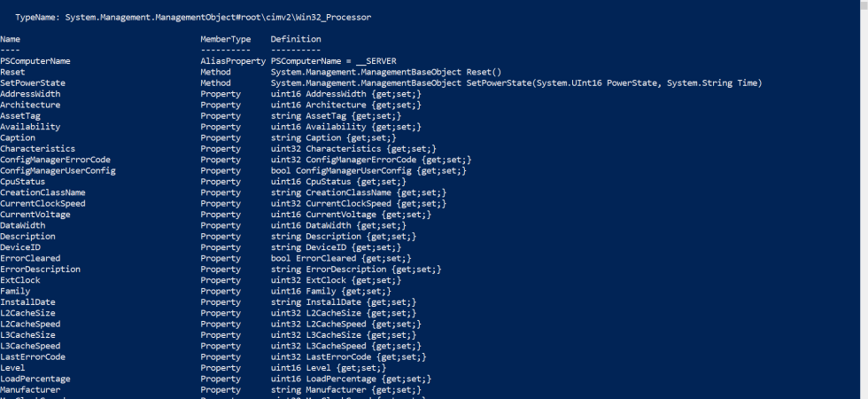Select the SetPowerState method name
868x399 pixels.
coord(33,83)
